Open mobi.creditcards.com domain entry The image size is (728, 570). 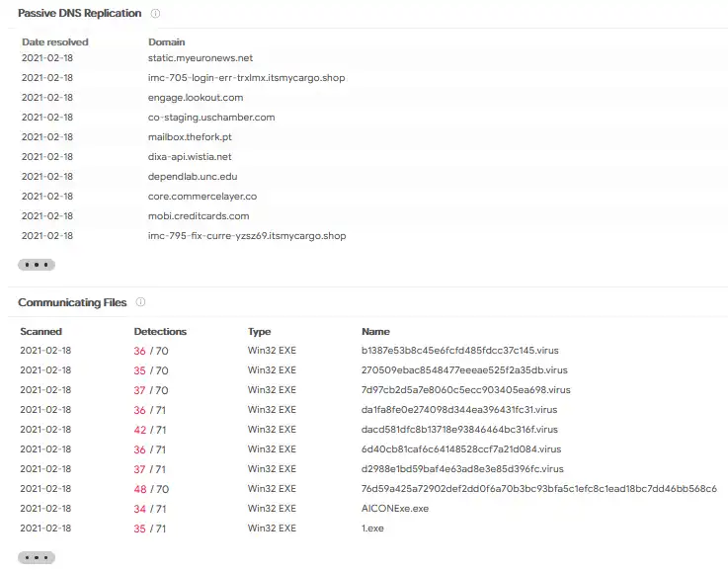point(199,215)
